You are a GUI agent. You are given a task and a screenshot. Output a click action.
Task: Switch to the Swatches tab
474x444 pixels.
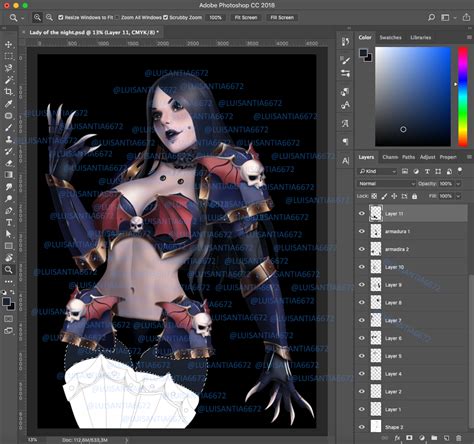pyautogui.click(x=390, y=38)
